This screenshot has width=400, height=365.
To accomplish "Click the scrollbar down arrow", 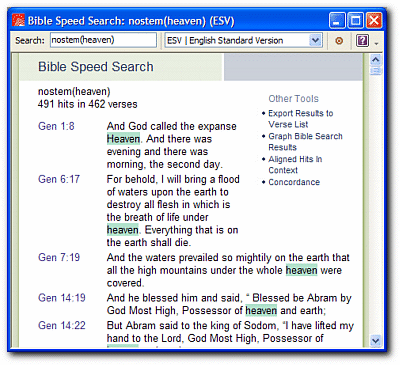I will 376,341.
